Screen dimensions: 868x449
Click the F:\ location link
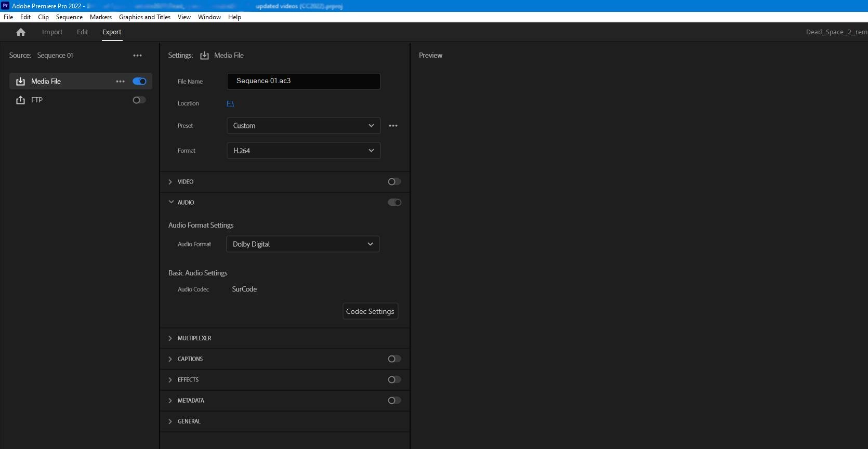click(230, 104)
